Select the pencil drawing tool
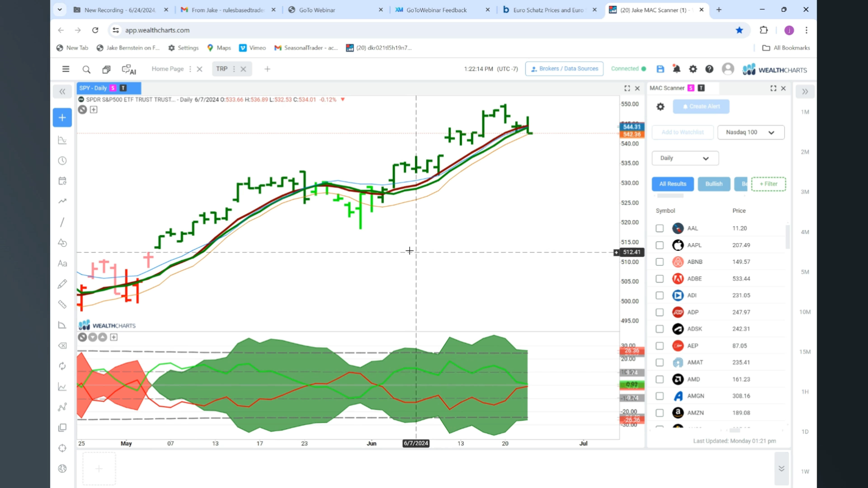 click(x=62, y=284)
